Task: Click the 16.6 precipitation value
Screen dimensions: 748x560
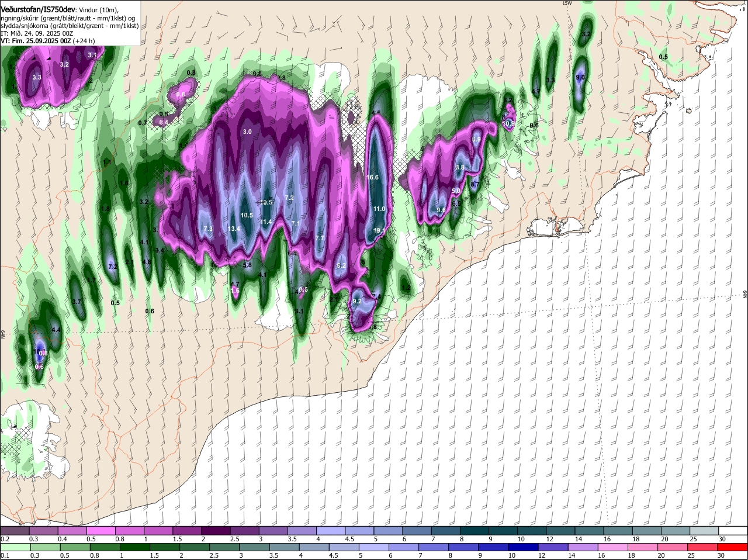Action: click(x=372, y=177)
